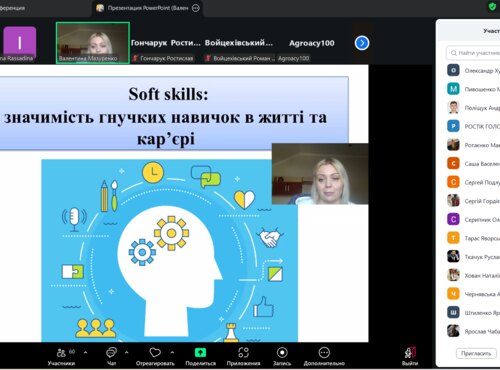
Task: Open the Чат chat icon
Action: pyautogui.click(x=111, y=352)
